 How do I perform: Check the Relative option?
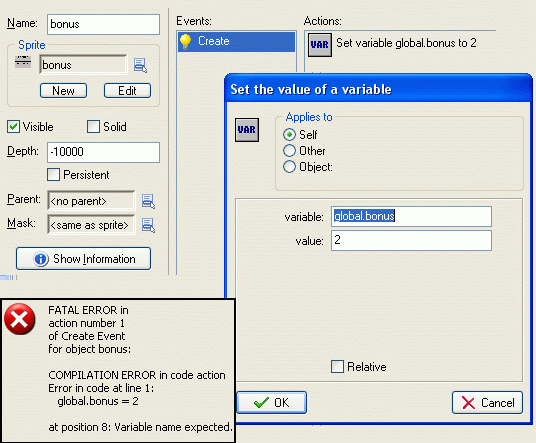pos(337,366)
